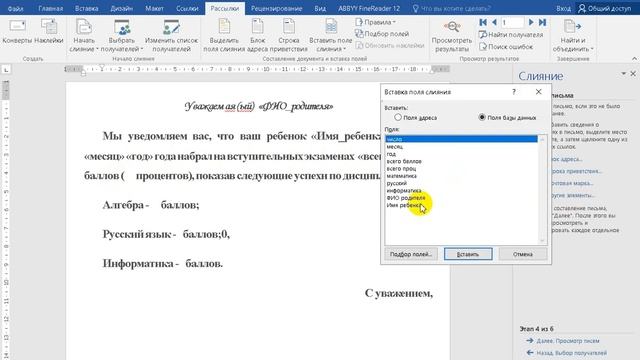This screenshot has height=360, width=640.
Task: Open the ABBYY FineReader 12 tab
Action: point(369,8)
